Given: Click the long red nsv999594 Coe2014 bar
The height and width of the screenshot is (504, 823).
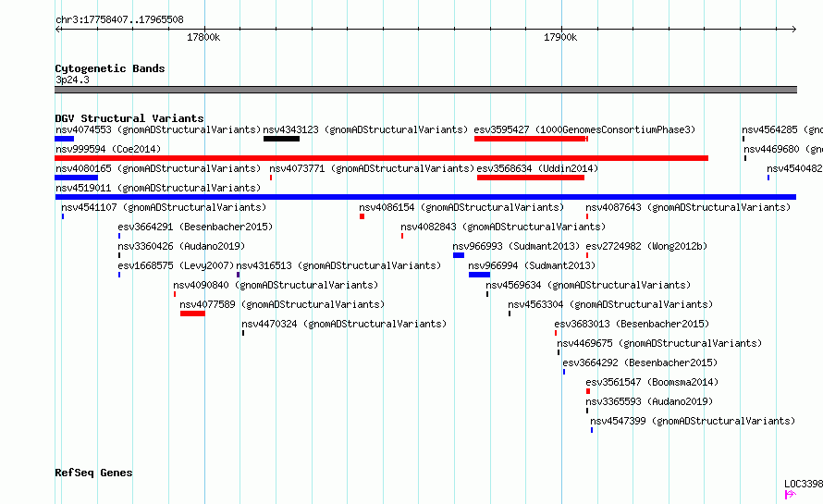Looking at the screenshot, I should [x=381, y=158].
